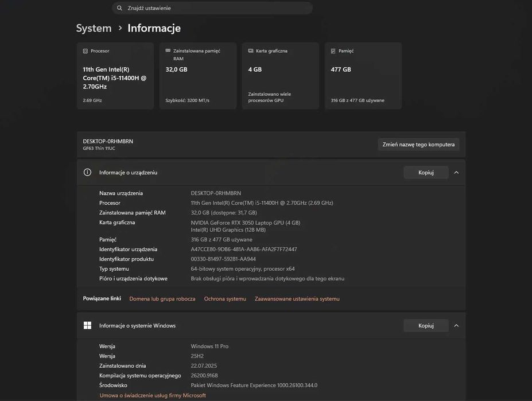Click 'Zmień nazwę tego komputera' button
Image resolution: width=532 pixels, height=401 pixels.
[x=418, y=145]
